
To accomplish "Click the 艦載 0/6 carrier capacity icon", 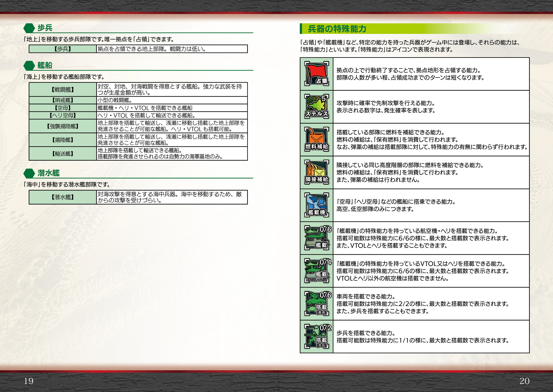I will (x=317, y=238).
